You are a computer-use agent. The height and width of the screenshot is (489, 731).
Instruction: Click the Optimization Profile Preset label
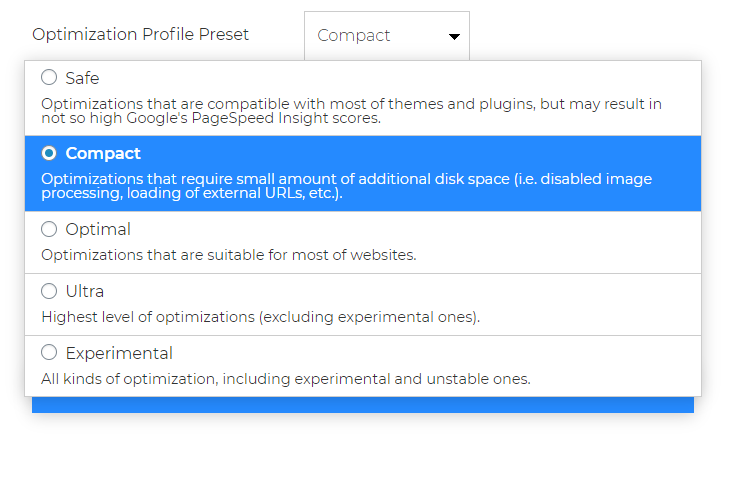(x=140, y=34)
